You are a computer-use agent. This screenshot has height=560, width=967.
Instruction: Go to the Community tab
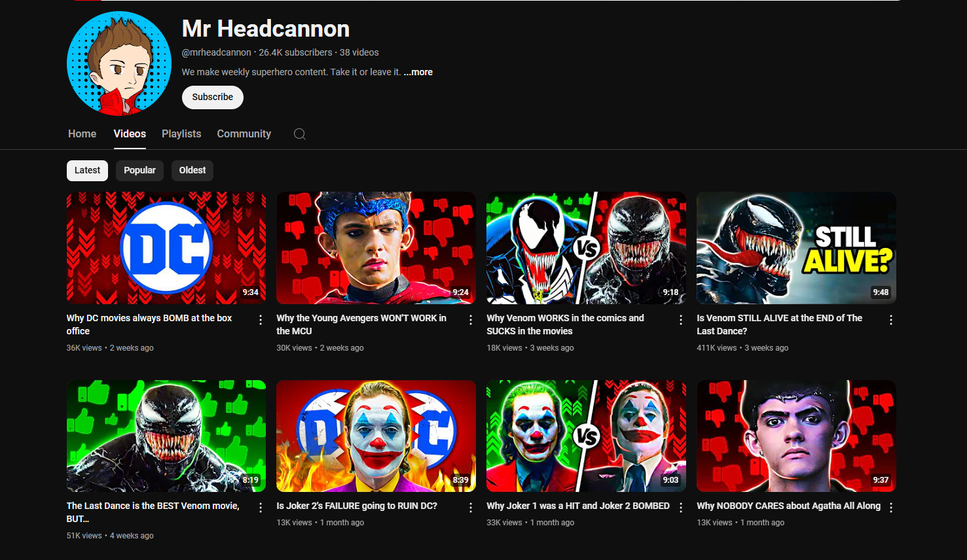pos(244,133)
